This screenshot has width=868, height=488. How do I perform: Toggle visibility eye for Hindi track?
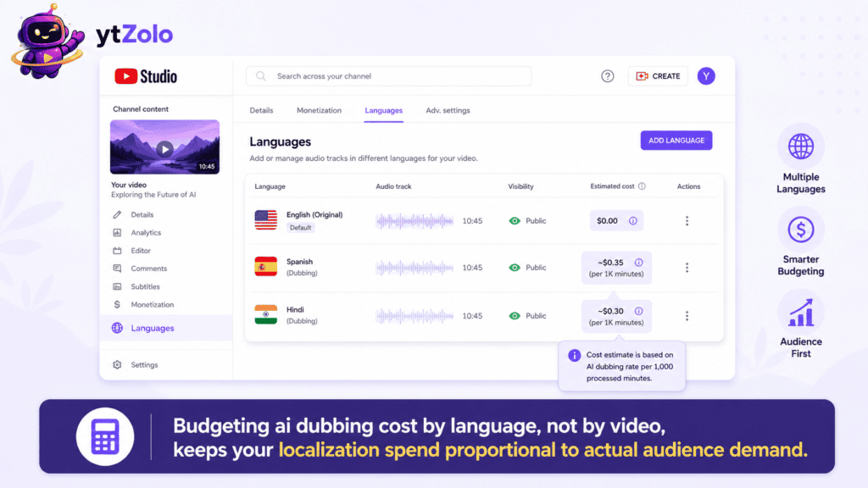click(515, 316)
